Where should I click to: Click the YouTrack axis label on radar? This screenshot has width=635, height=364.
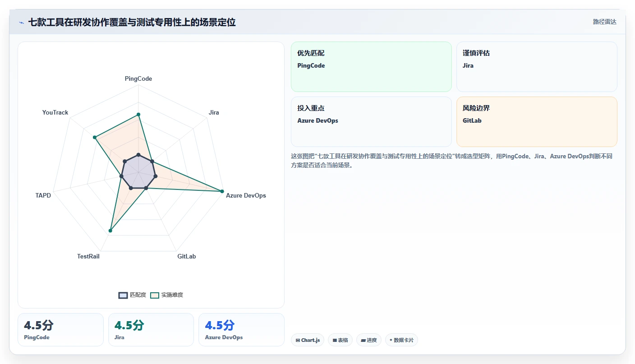coord(55,112)
